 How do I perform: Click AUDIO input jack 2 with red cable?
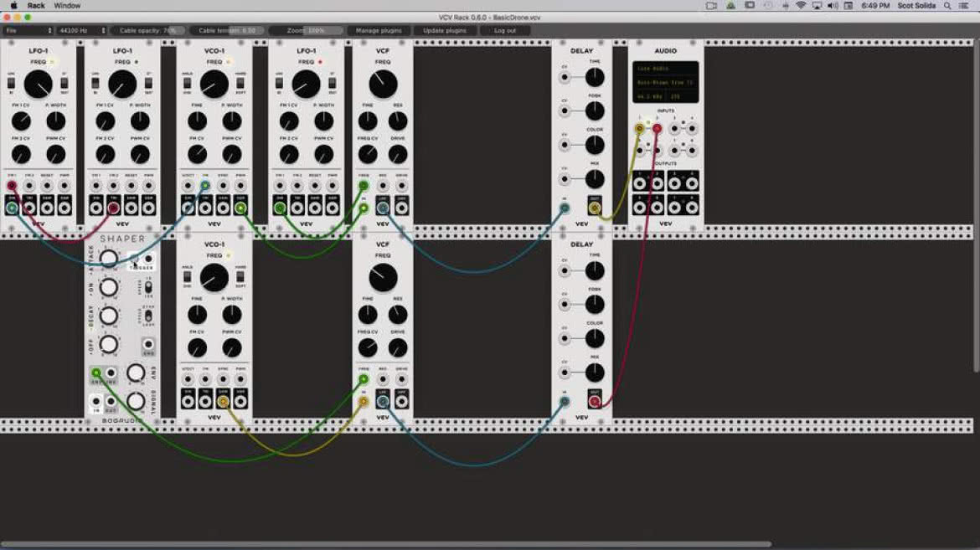[x=657, y=129]
